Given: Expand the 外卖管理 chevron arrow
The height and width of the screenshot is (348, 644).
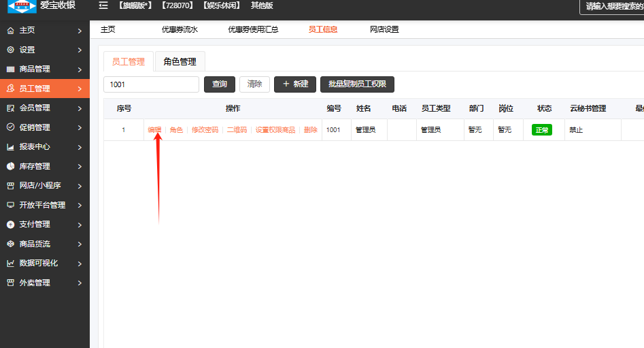Looking at the screenshot, I should tap(80, 283).
